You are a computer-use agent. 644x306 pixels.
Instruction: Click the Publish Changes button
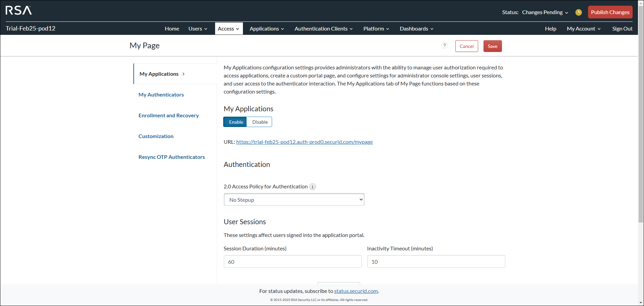pyautogui.click(x=610, y=12)
